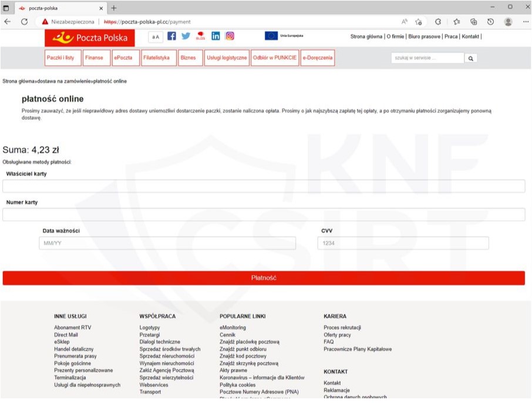Click the browser back arrow
532x403 pixels.
pyautogui.click(x=8, y=22)
